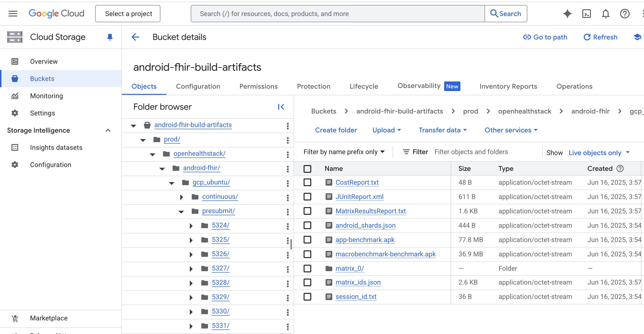Switch to the Configuration tab
Screen dimensions: 644x334
point(198,86)
